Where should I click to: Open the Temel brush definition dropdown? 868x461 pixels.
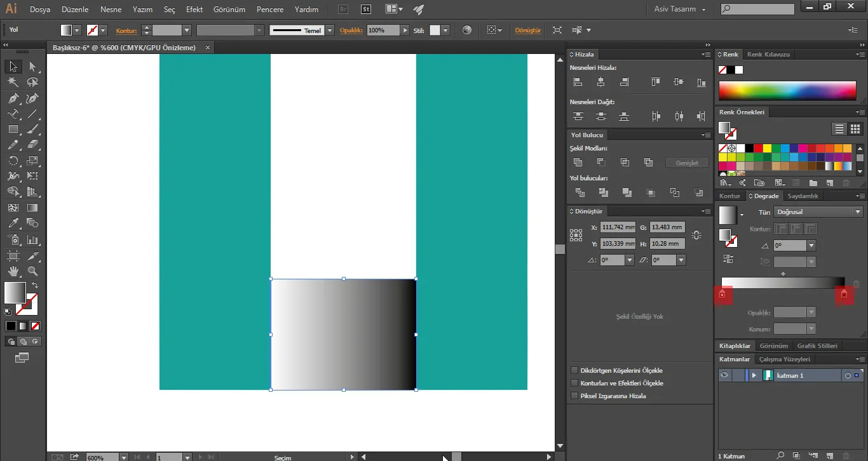[329, 30]
